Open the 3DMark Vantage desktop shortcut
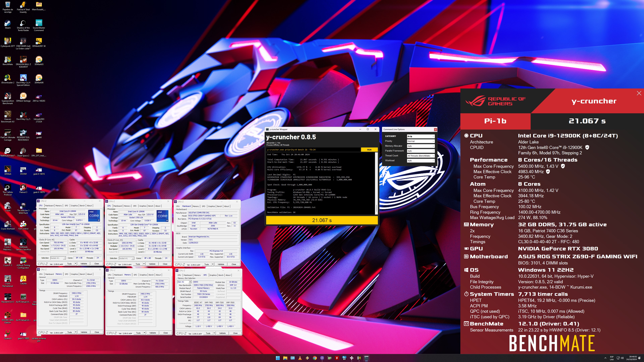 pos(23,97)
